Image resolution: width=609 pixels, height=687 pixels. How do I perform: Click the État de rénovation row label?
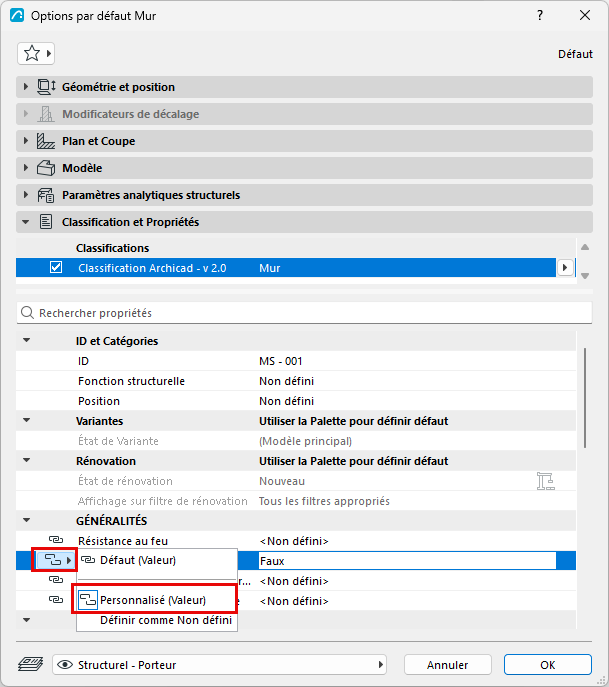click(x=125, y=481)
